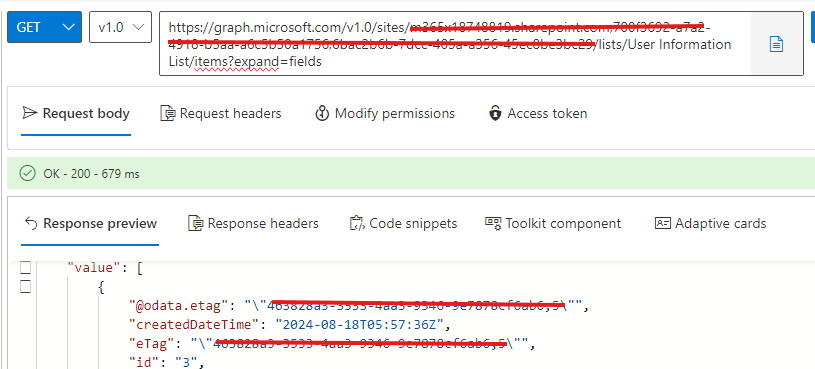Switch to the Request headers tab
This screenshot has height=369, width=815.
point(221,113)
